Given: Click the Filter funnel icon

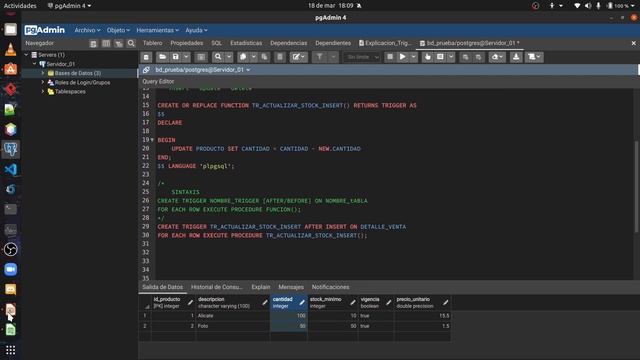Looking at the screenshot, I should click(x=320, y=57).
